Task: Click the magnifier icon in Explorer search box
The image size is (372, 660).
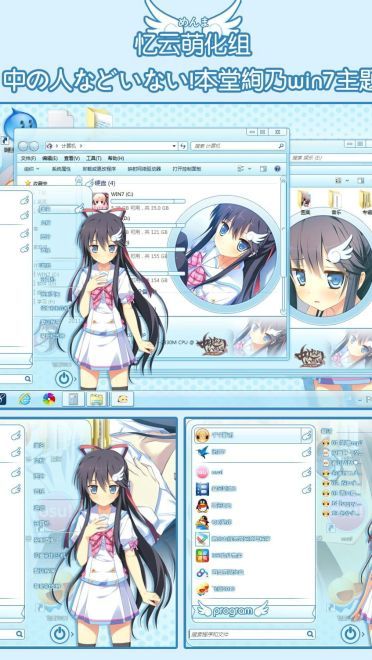Action: [281, 146]
